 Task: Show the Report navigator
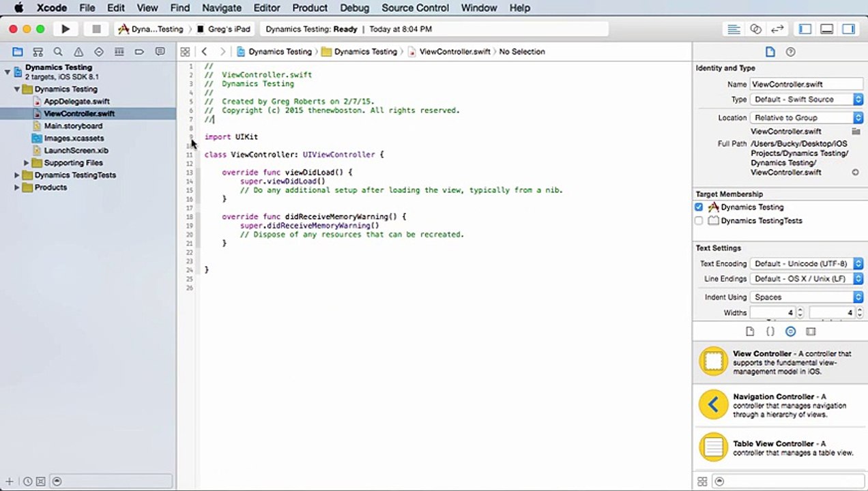[160, 52]
